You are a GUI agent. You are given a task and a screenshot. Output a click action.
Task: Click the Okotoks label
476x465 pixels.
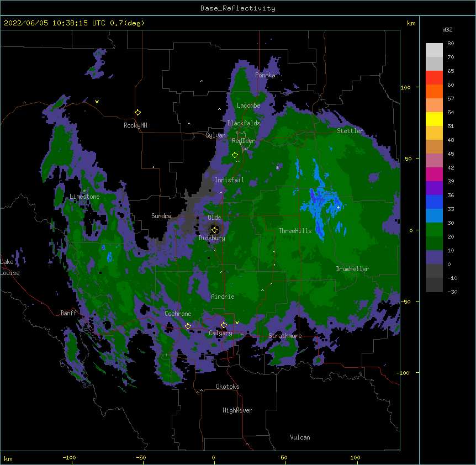[228, 387]
